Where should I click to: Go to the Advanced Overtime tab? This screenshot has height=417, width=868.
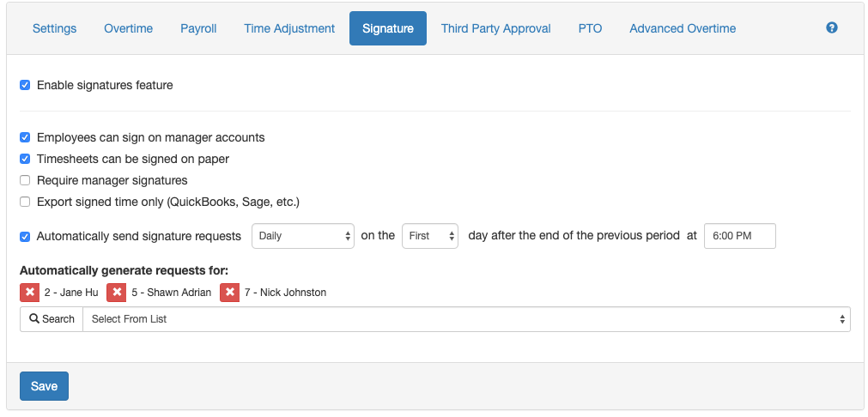coord(682,28)
